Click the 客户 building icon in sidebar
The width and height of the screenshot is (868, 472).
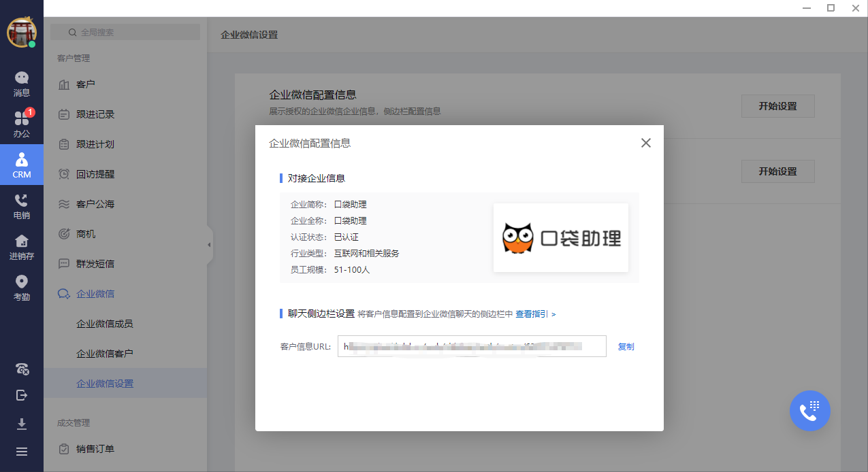[x=64, y=84]
